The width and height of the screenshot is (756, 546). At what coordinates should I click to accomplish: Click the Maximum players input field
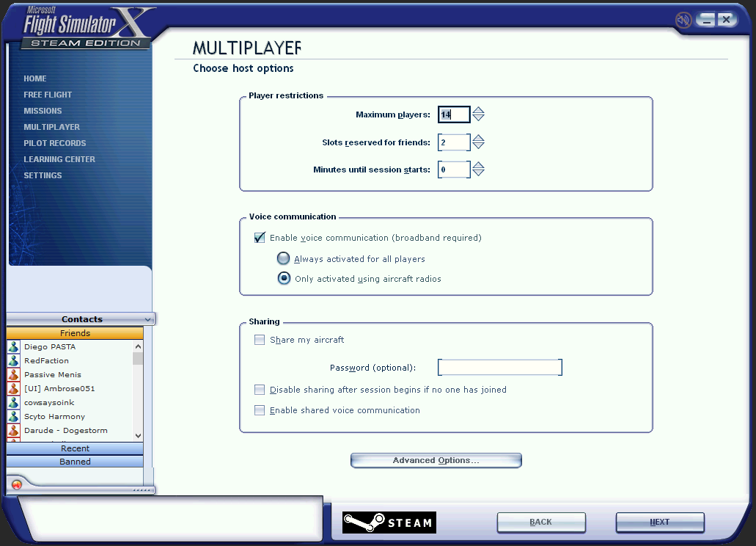click(454, 114)
